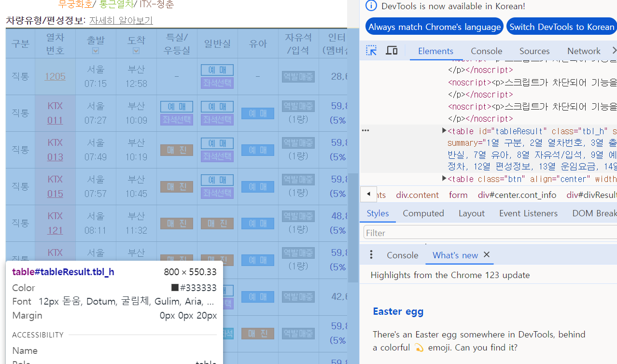Click 일반실 예매 for KTX 011
This screenshot has height=364, width=617.
[x=217, y=107]
